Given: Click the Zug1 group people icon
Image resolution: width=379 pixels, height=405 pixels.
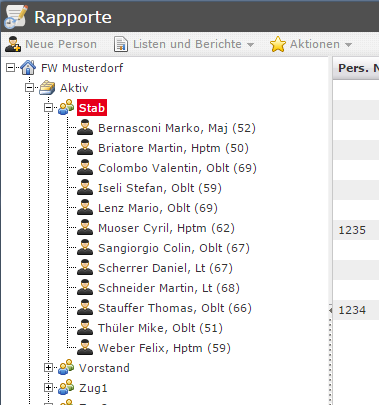Looking at the screenshot, I should pyautogui.click(x=66, y=387).
